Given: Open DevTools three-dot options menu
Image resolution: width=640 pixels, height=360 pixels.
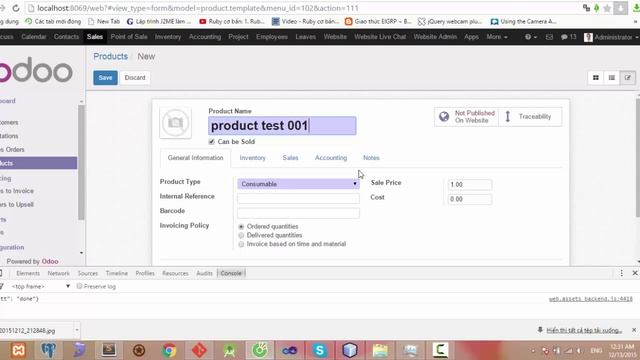Looking at the screenshot, I should (622, 273).
